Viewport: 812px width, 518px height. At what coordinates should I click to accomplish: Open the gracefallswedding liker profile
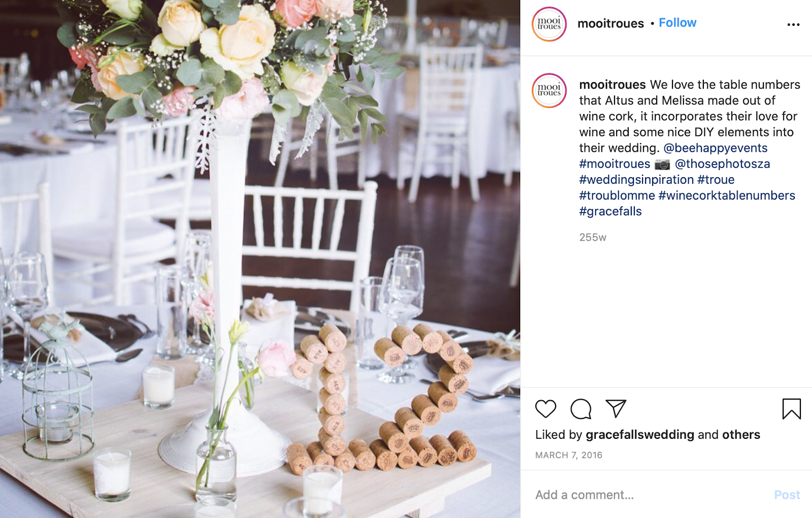click(640, 435)
